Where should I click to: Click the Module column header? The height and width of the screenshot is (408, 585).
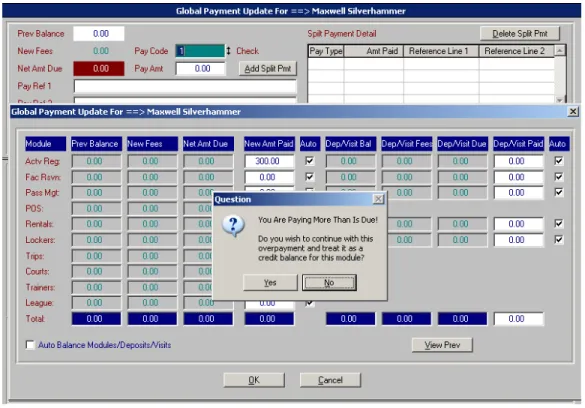45,144
